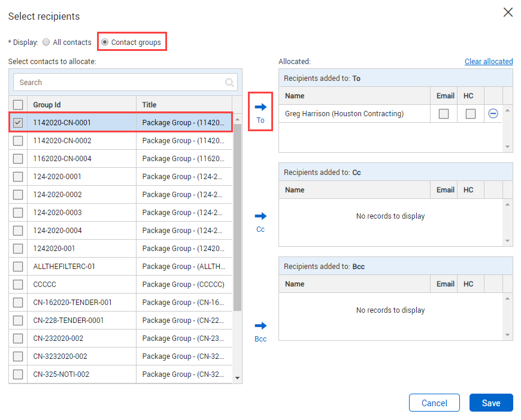
Task: Click Title cell Package Group - (CCCCC)
Action: (x=183, y=285)
